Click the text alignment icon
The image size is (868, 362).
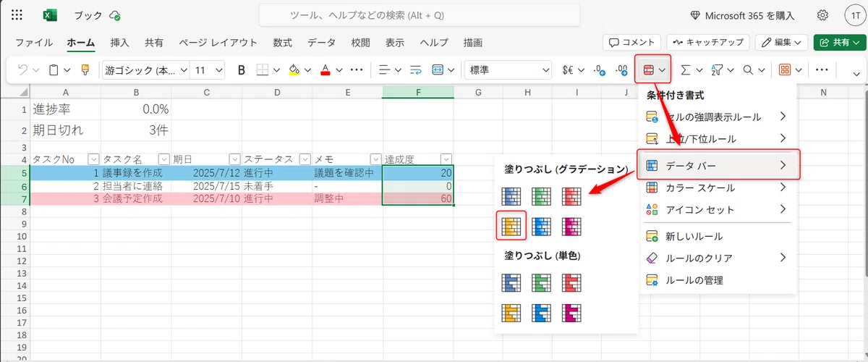click(x=385, y=70)
